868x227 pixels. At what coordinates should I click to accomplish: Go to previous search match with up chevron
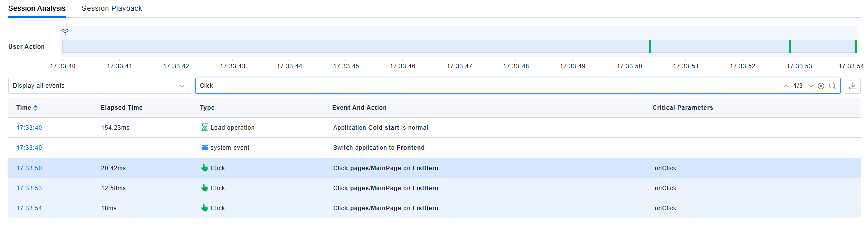[785, 86]
